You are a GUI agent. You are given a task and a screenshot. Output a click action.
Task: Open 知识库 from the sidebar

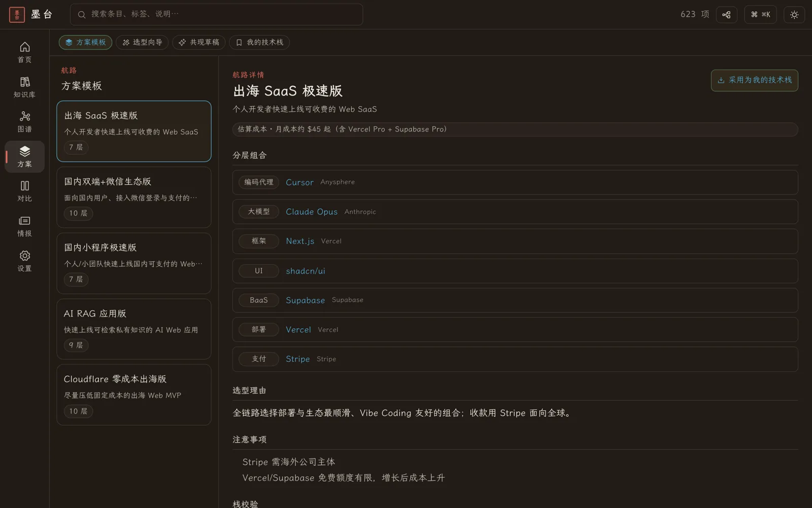point(24,87)
